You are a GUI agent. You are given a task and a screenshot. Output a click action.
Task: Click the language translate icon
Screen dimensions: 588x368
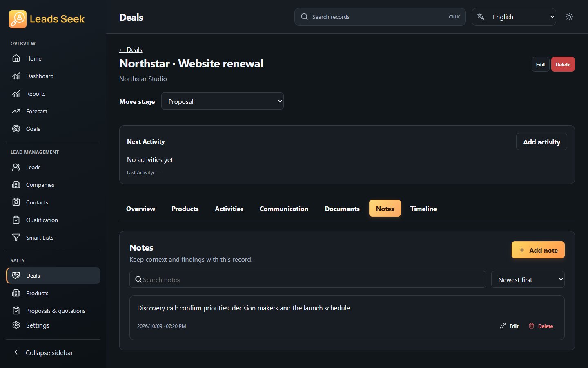pyautogui.click(x=481, y=17)
